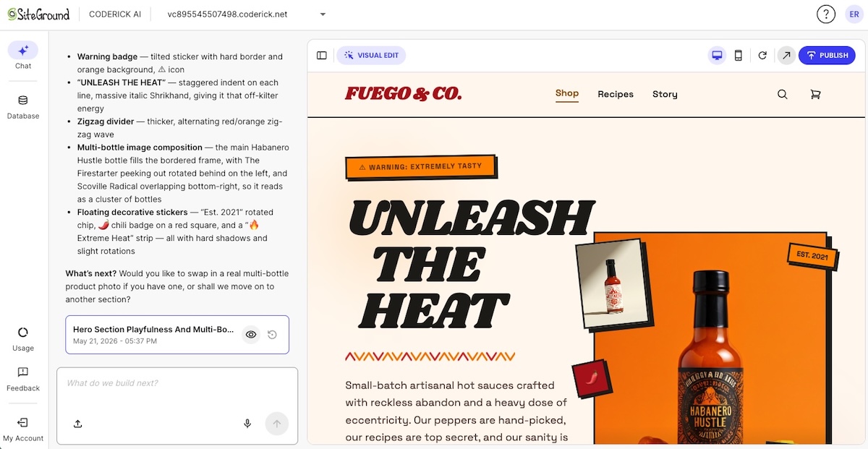Open the ER user avatar menu

tap(854, 14)
